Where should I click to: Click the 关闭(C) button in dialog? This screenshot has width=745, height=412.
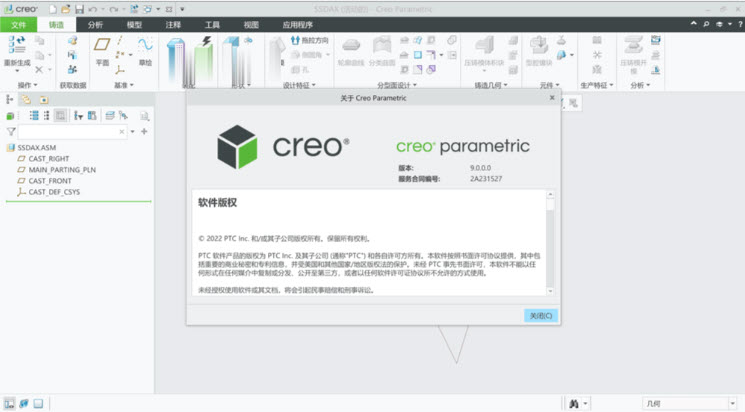pos(540,315)
